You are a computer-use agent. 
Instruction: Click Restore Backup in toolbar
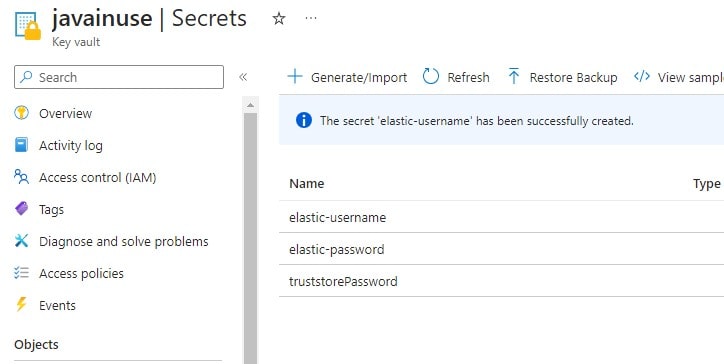tap(562, 77)
